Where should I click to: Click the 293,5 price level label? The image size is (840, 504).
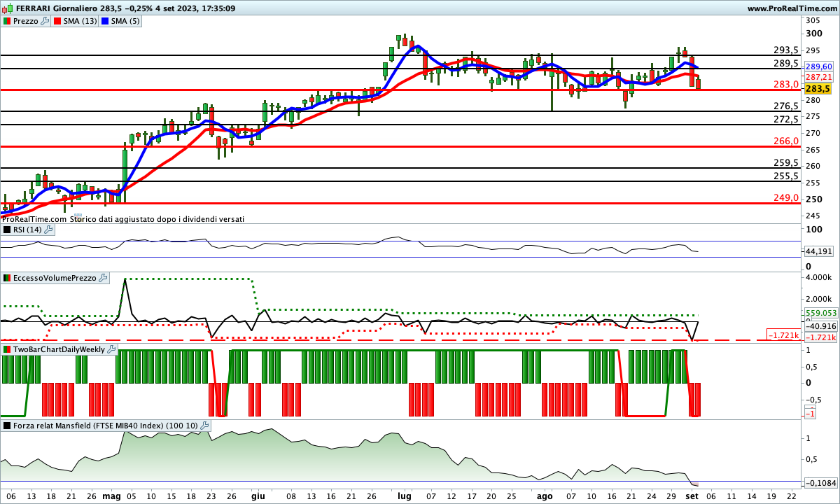tap(786, 50)
